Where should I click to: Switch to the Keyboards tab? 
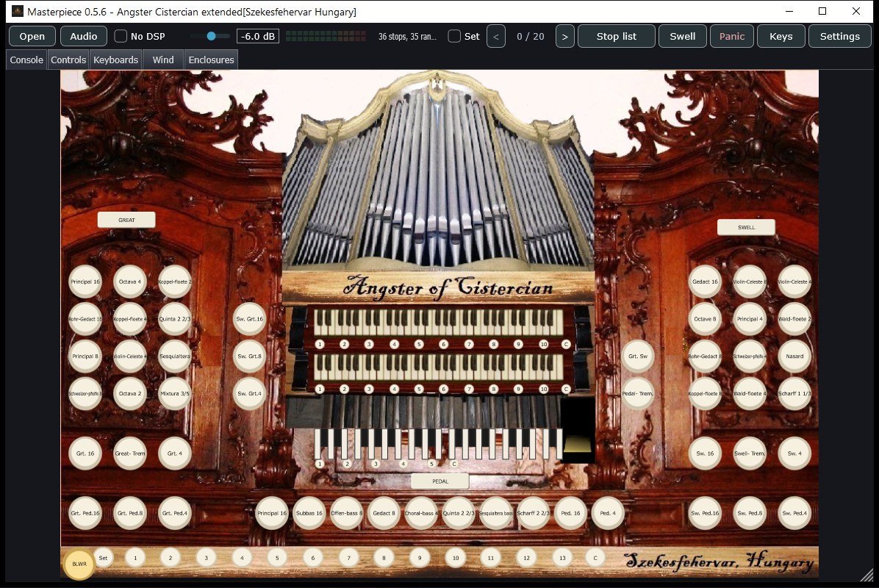point(115,60)
